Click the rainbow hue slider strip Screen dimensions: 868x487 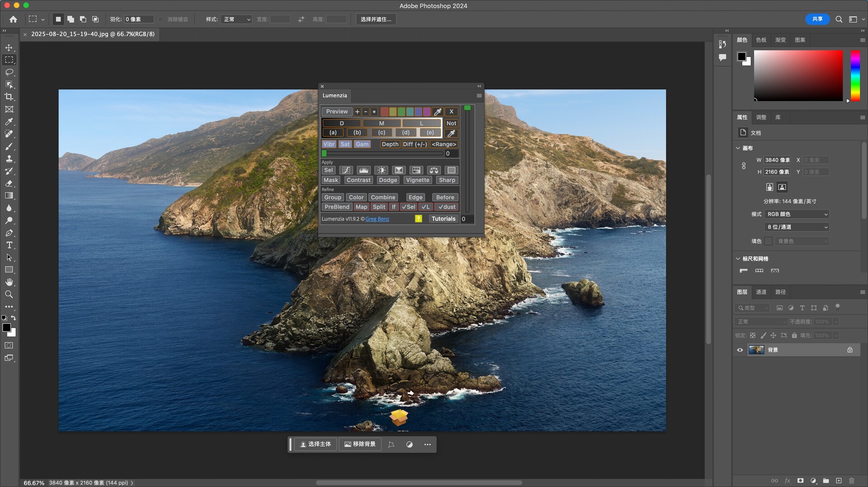point(855,76)
